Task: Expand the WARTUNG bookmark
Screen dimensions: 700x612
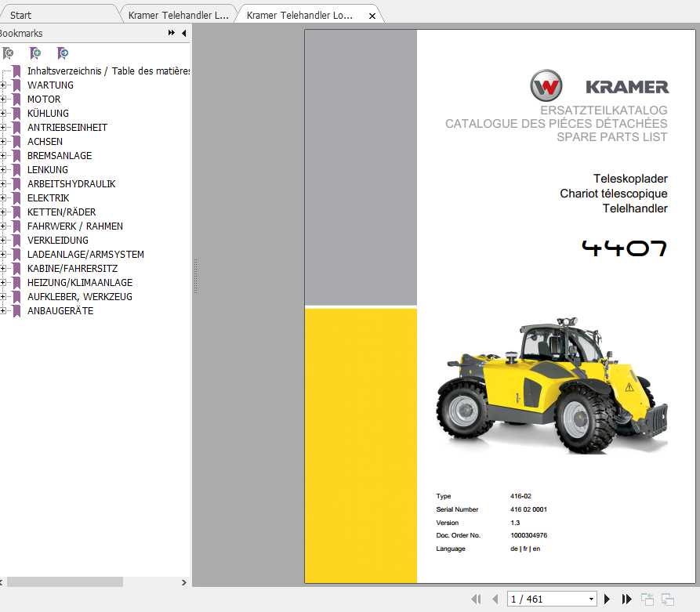Action: pyautogui.click(x=2, y=85)
